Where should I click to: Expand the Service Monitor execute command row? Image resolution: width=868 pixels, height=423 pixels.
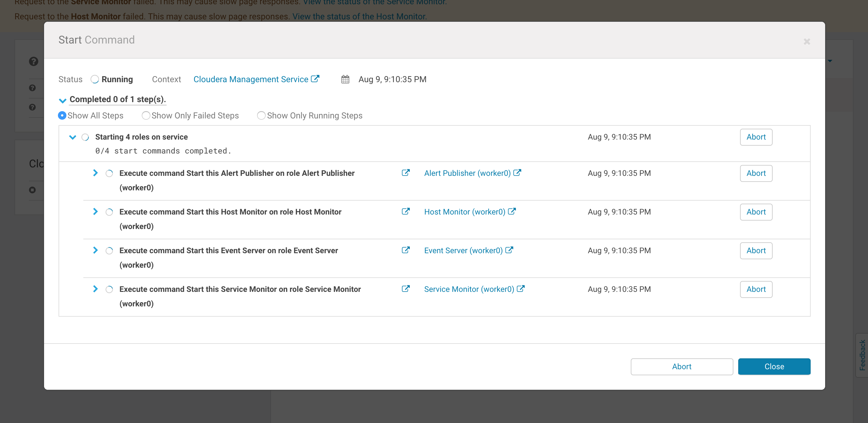point(95,289)
